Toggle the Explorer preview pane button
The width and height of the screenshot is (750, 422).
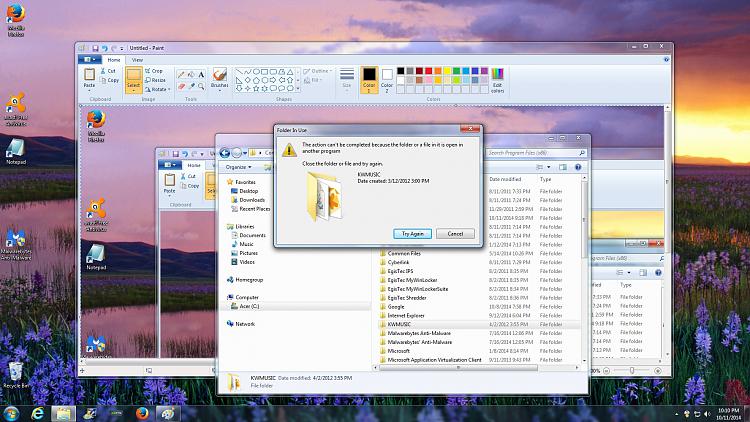[x=563, y=167]
